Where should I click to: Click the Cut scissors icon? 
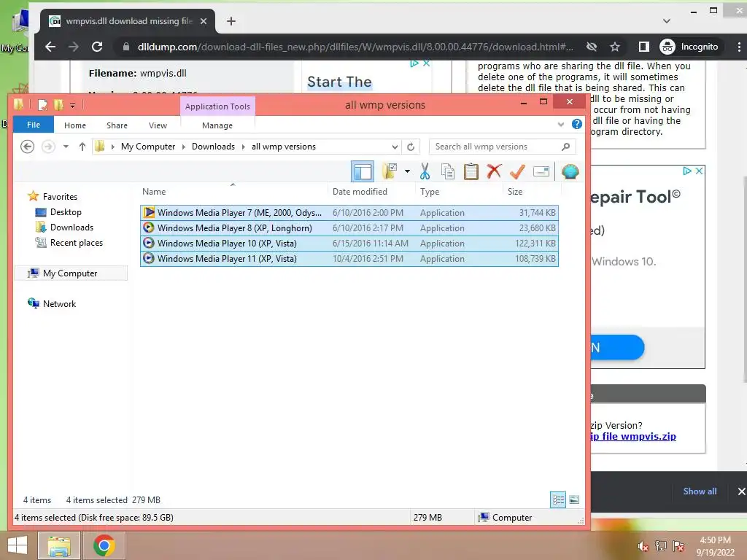425,171
